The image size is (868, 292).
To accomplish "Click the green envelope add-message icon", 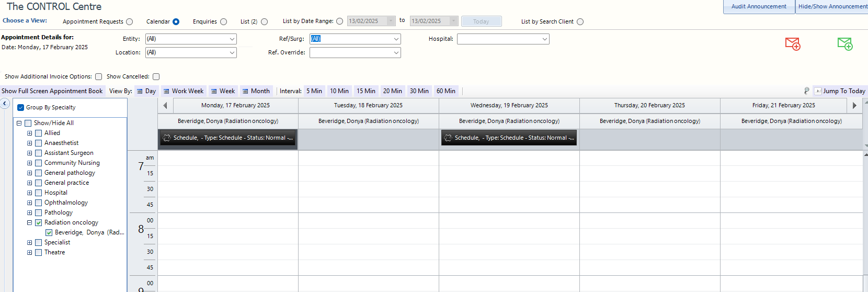I will click(845, 44).
